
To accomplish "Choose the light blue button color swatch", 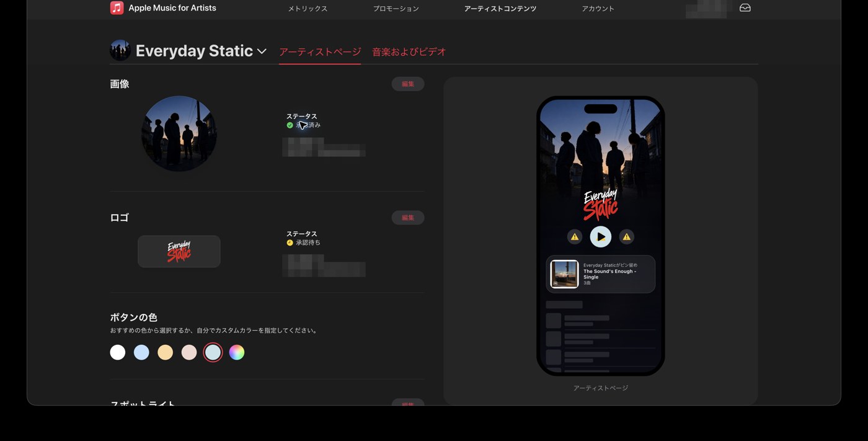I will (x=141, y=352).
